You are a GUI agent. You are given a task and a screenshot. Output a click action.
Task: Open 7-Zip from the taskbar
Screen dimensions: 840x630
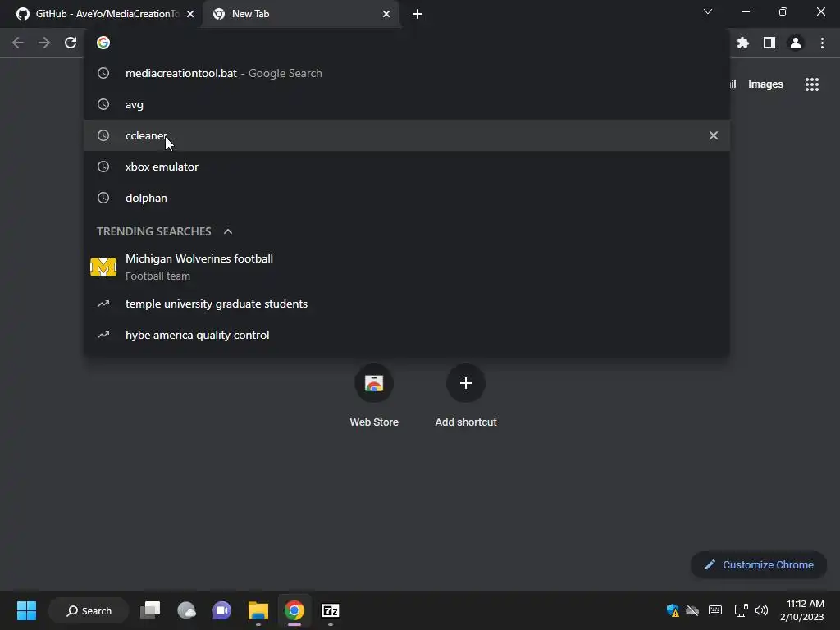(330, 610)
